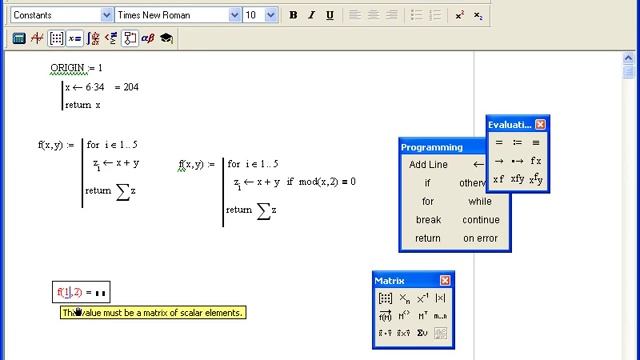This screenshot has width=640, height=360.
Task: Toggle the Matrix toolbar icon in math bar
Action: tap(56, 38)
